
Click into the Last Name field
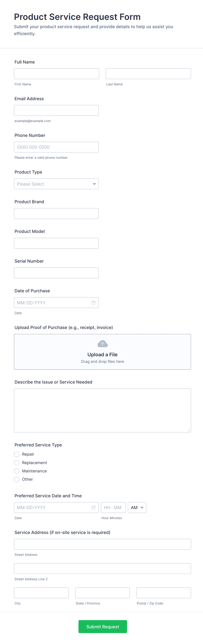click(148, 74)
